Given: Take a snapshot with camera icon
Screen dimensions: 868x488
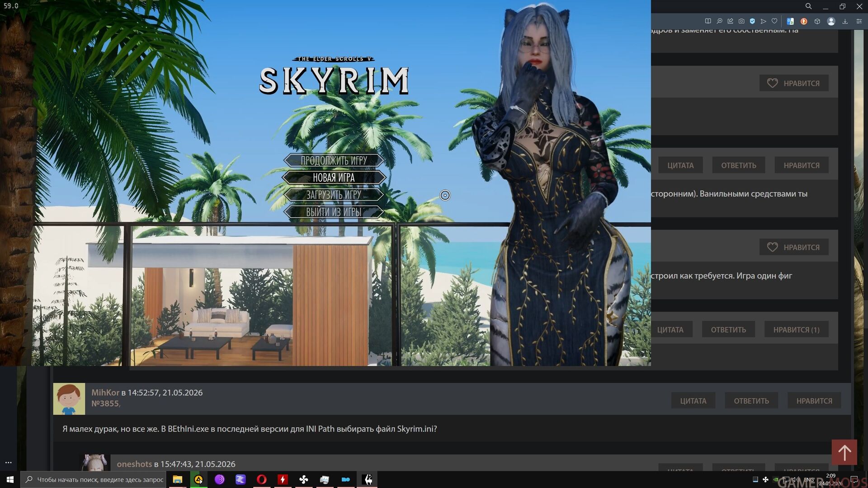Looking at the screenshot, I should [741, 21].
